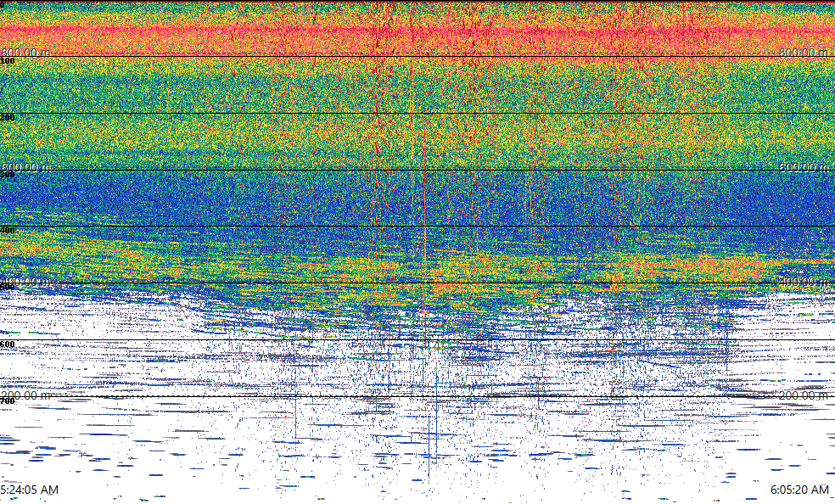This screenshot has width=835, height=504.
Task: Click the 600 depth axis marker
Action: click(x=8, y=344)
